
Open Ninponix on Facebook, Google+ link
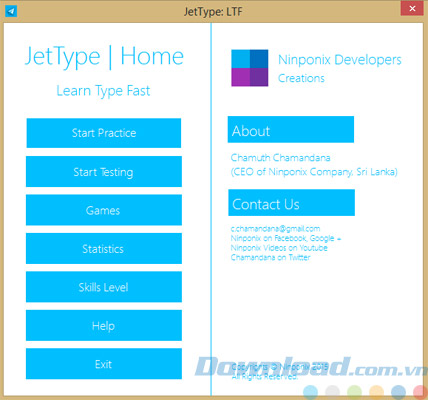pos(286,238)
